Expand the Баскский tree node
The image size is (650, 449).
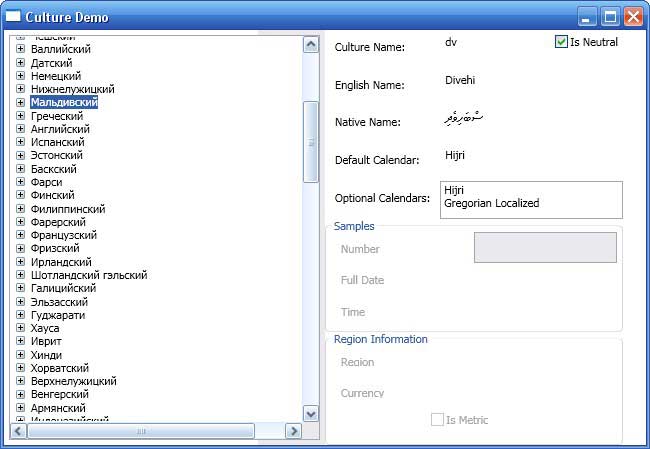[x=20, y=169]
